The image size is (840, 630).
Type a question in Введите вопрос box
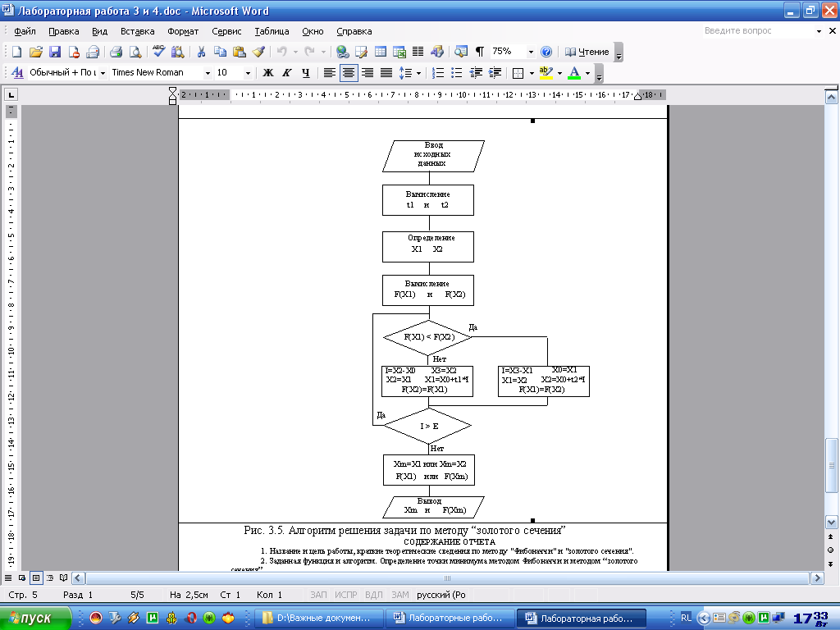[x=757, y=31]
